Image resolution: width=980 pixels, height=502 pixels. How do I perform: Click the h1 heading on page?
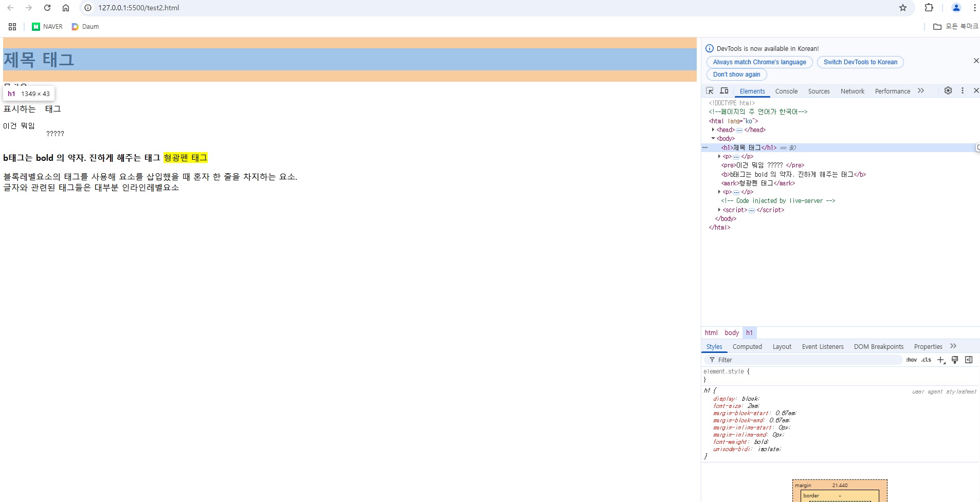pyautogui.click(x=350, y=60)
